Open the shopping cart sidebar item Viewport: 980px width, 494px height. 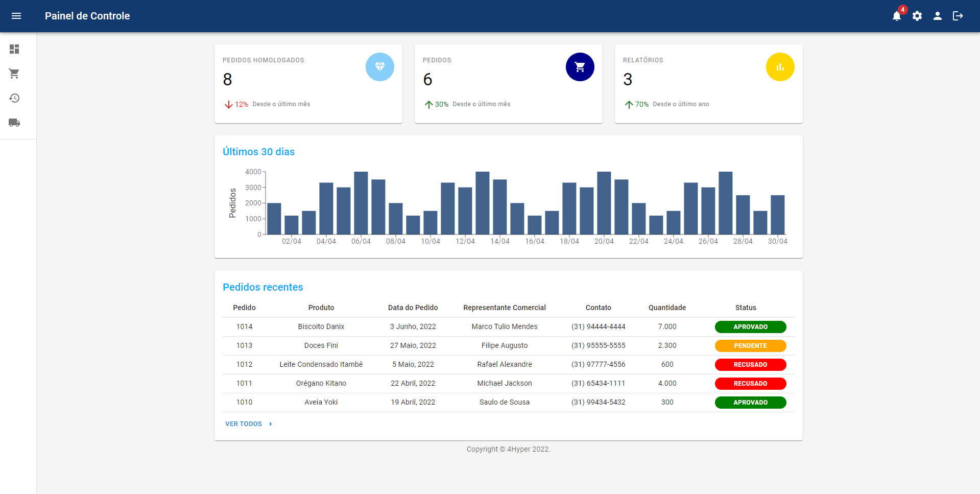point(14,74)
